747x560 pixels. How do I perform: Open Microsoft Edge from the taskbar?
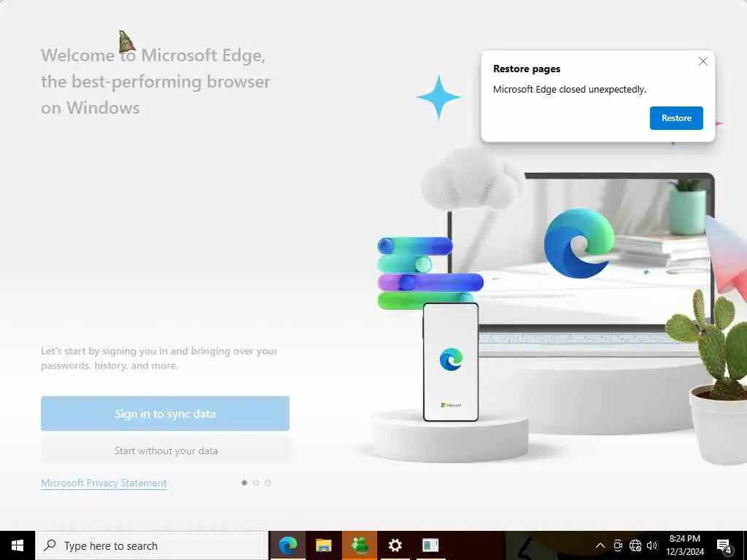(287, 545)
